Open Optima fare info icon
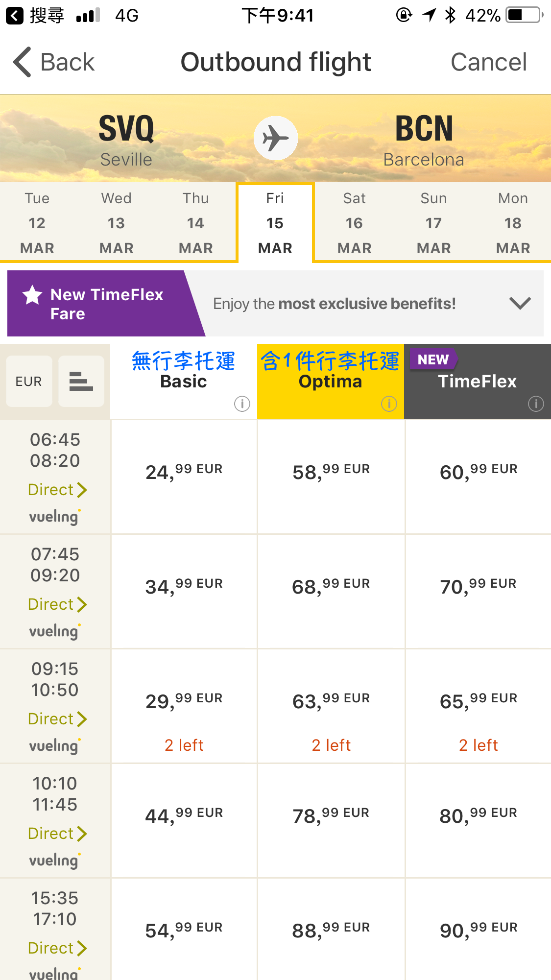 [x=389, y=404]
